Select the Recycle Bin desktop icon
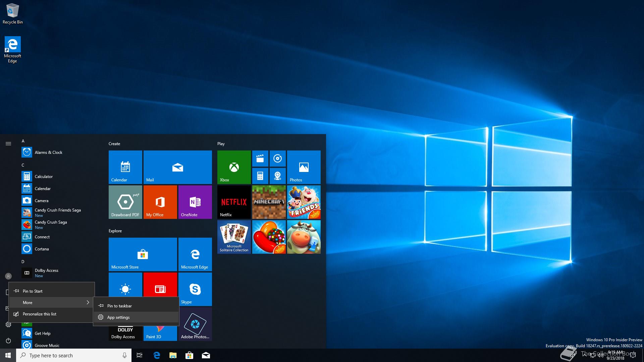This screenshot has width=644, height=362. (x=13, y=14)
